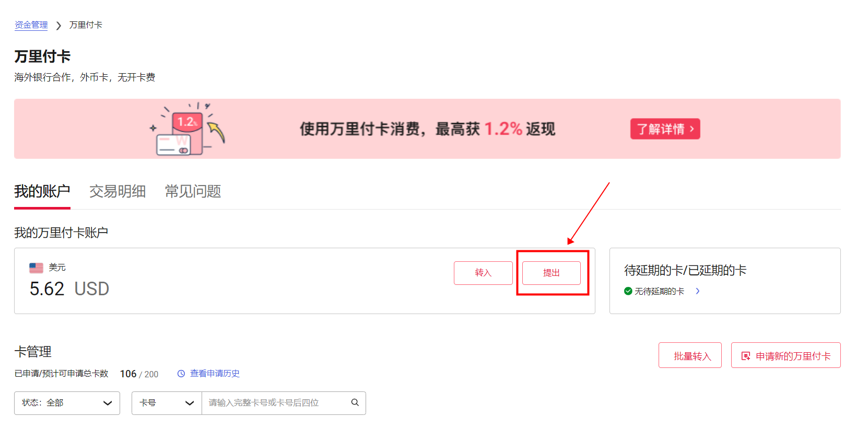Click the card icon in 申请新的万里付卡 button
The width and height of the screenshot is (868, 428).
(x=746, y=356)
